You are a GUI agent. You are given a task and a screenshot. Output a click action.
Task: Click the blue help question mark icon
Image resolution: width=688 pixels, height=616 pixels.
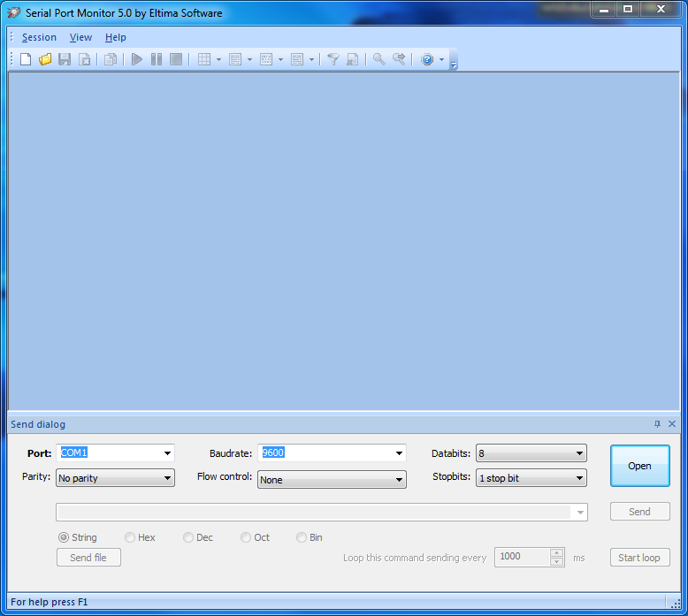point(427,59)
